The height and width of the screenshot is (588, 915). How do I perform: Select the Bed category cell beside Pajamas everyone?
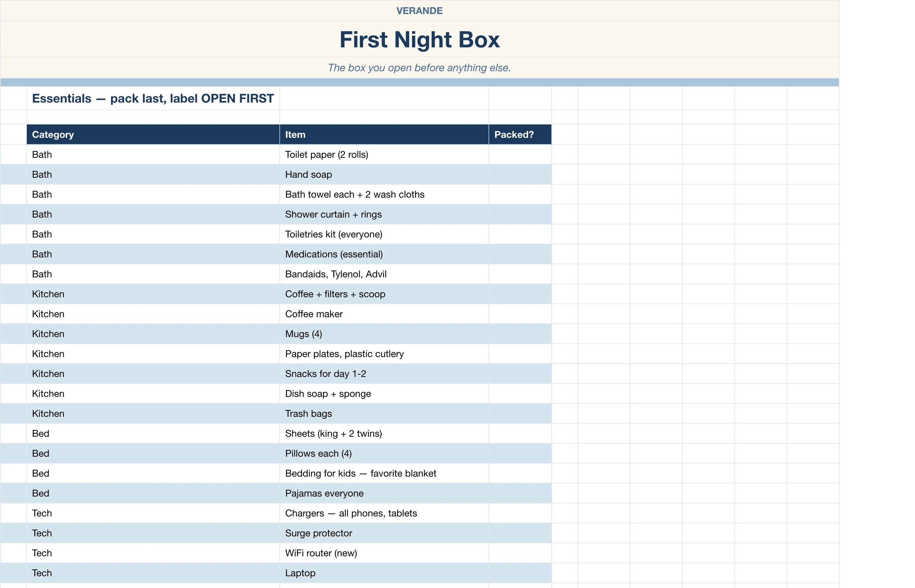coord(153,493)
